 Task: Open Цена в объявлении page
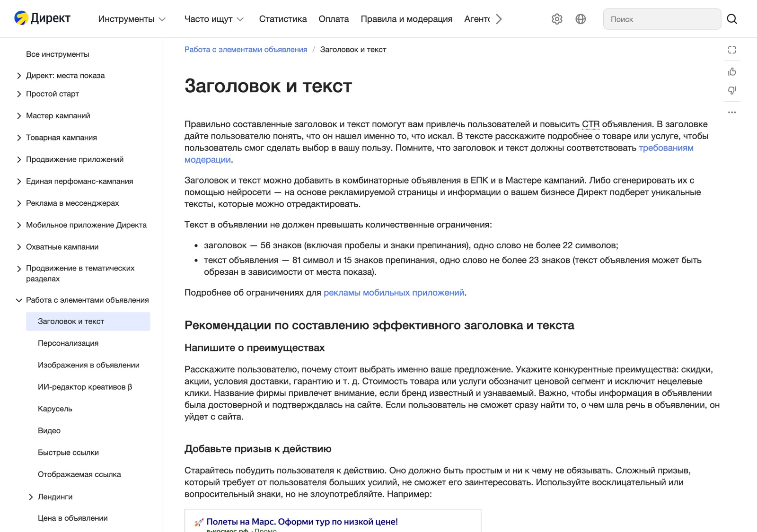coord(73,518)
